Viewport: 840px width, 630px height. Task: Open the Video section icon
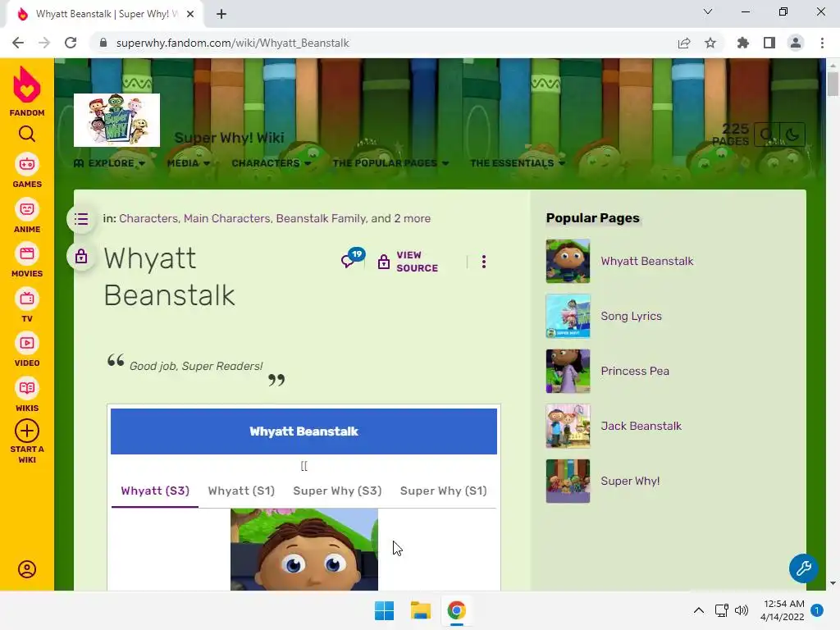(x=27, y=343)
